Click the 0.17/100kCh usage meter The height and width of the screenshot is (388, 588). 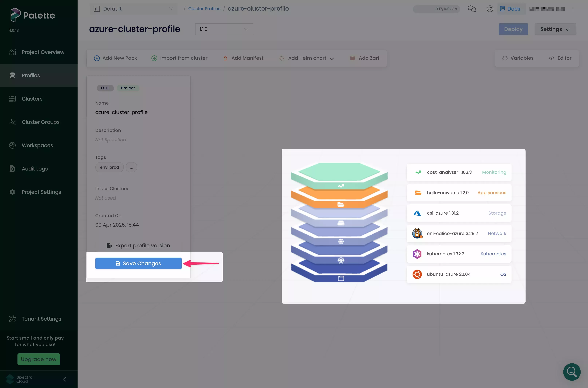(x=436, y=9)
